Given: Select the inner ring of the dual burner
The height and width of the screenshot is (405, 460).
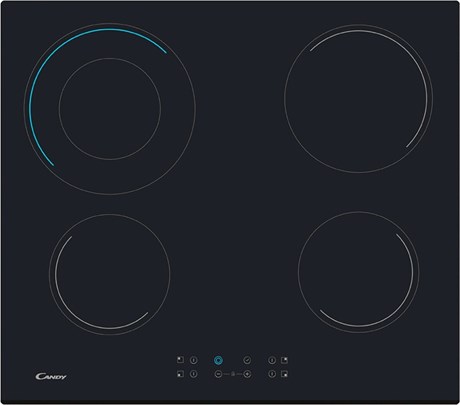Looking at the screenshot, I should [110, 109].
